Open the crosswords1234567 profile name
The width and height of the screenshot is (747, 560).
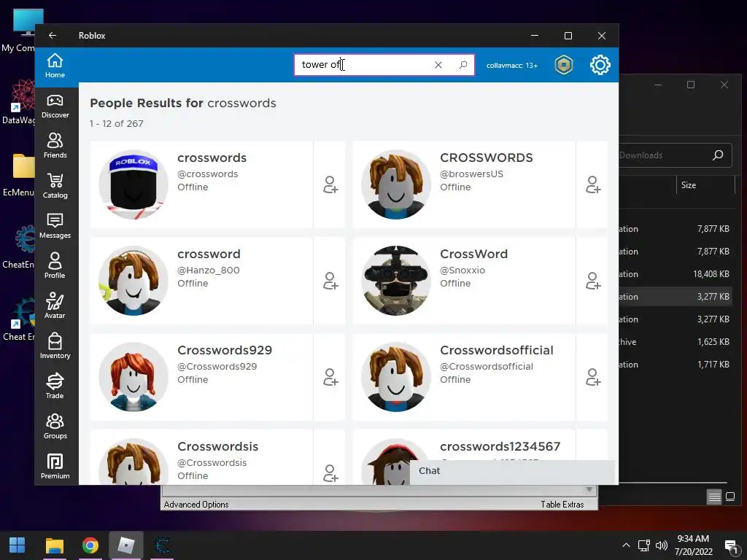(500, 447)
